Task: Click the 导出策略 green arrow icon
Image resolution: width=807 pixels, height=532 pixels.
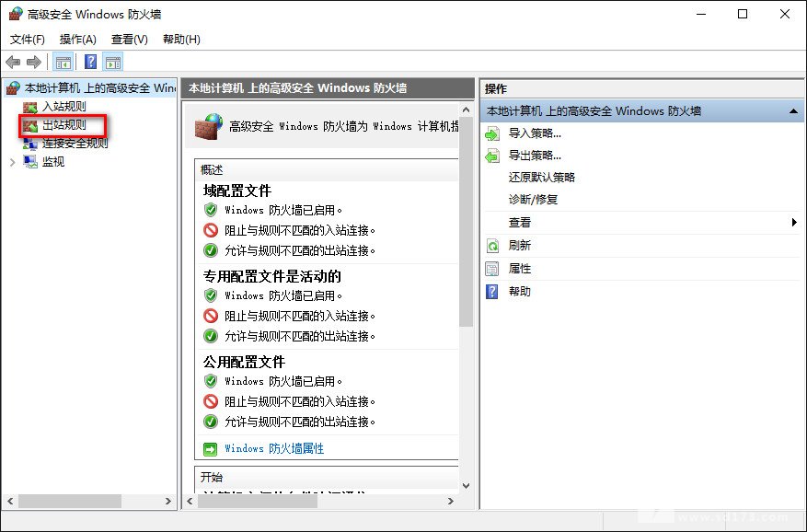Action: tap(492, 156)
